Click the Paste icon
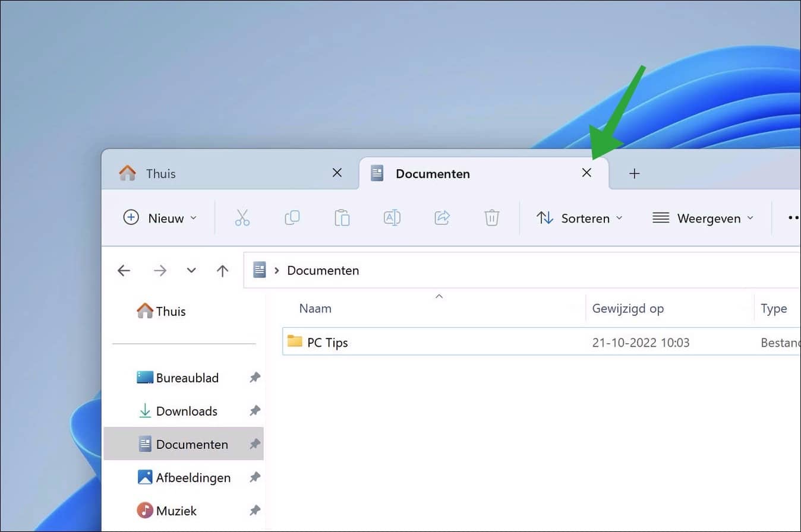 tap(342, 218)
